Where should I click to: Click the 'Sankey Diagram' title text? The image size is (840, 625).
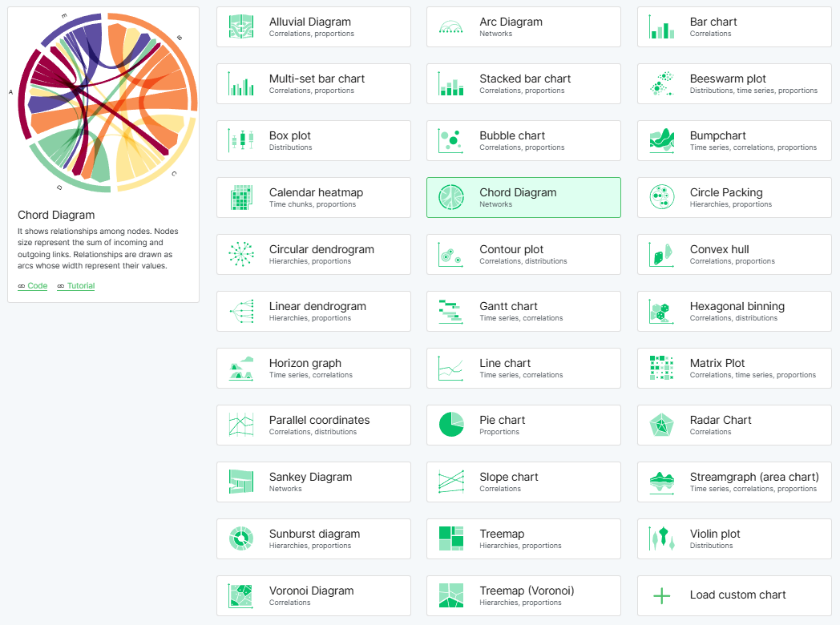click(x=311, y=477)
